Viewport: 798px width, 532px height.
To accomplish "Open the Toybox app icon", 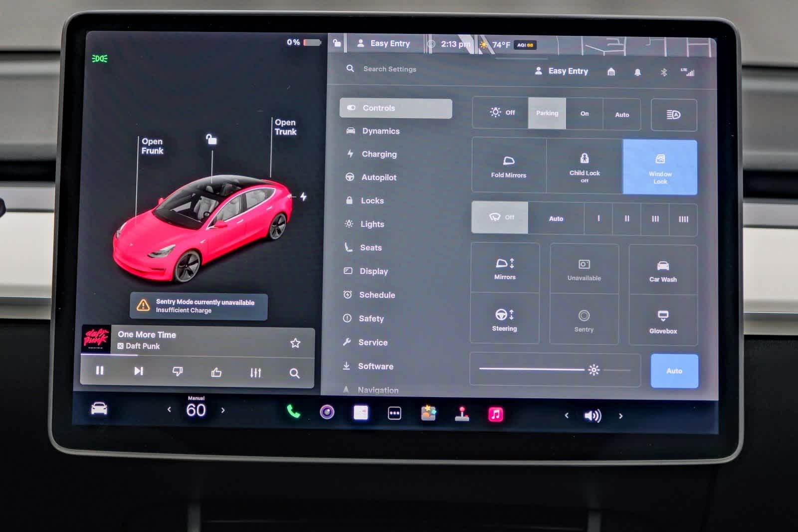I will (428, 413).
